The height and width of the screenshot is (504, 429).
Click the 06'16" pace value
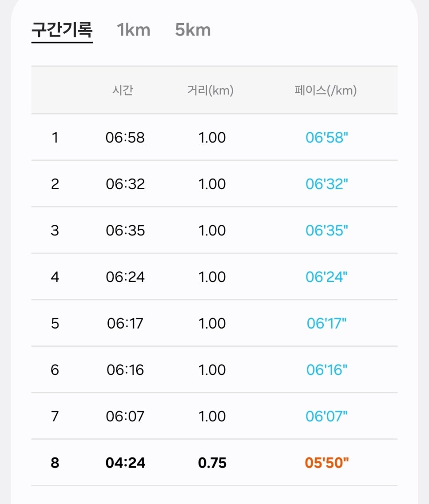click(x=326, y=370)
